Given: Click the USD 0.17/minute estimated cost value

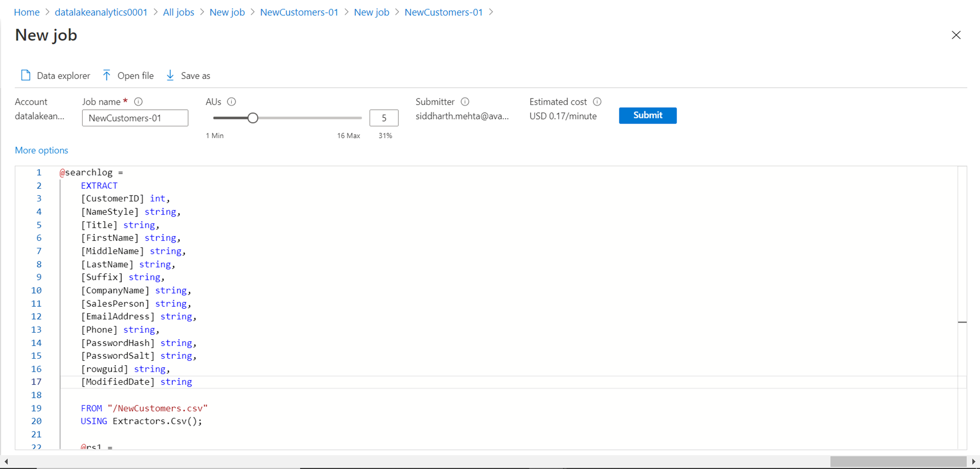Looking at the screenshot, I should click(x=563, y=116).
